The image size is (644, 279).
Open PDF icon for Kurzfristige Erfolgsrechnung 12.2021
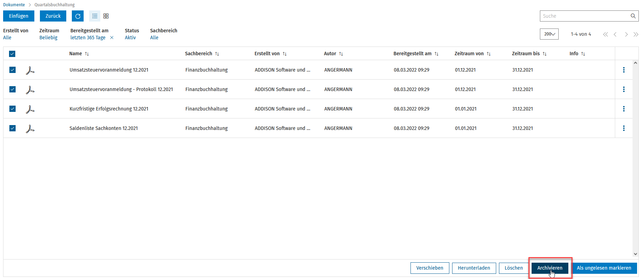(30, 109)
